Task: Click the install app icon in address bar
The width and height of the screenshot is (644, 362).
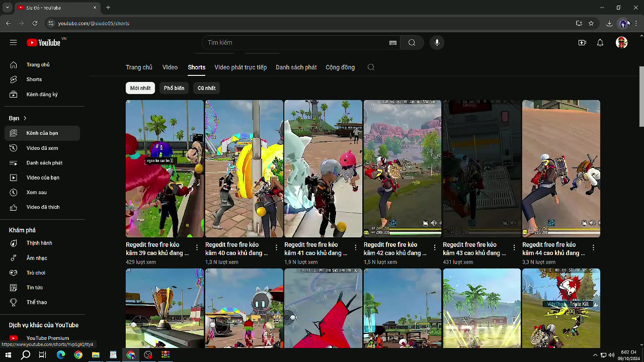Action: [579, 23]
